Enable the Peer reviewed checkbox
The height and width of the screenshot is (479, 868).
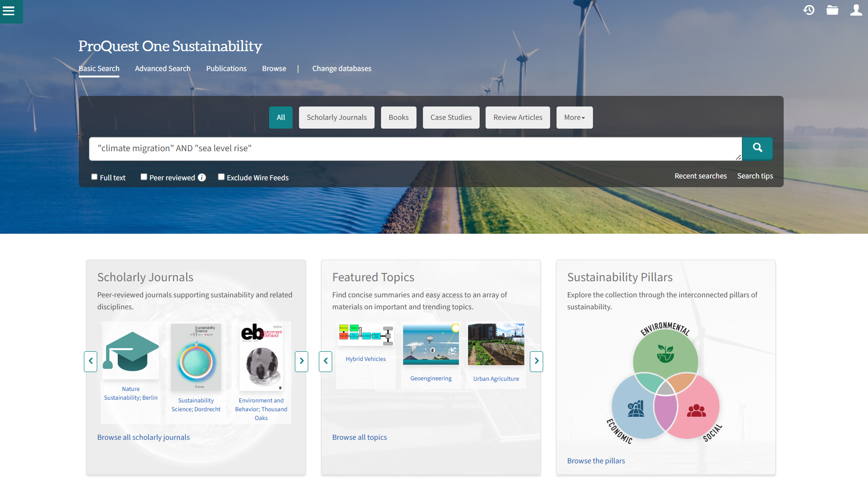tap(144, 177)
